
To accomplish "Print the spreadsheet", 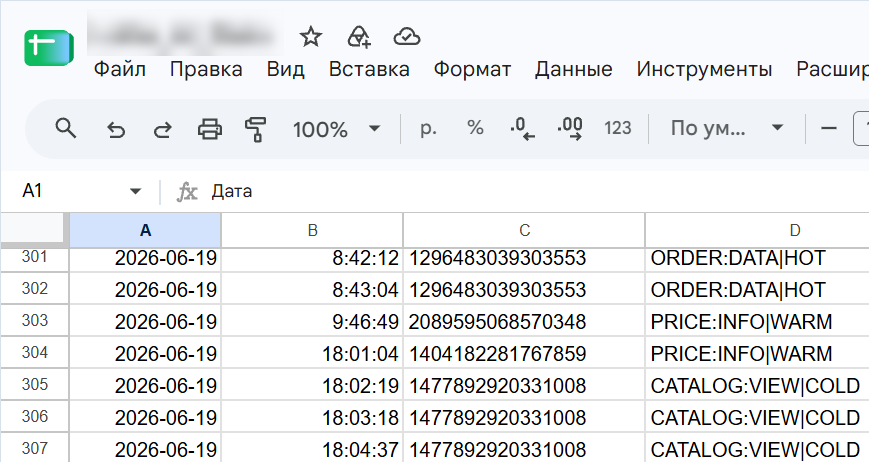I will click(209, 130).
